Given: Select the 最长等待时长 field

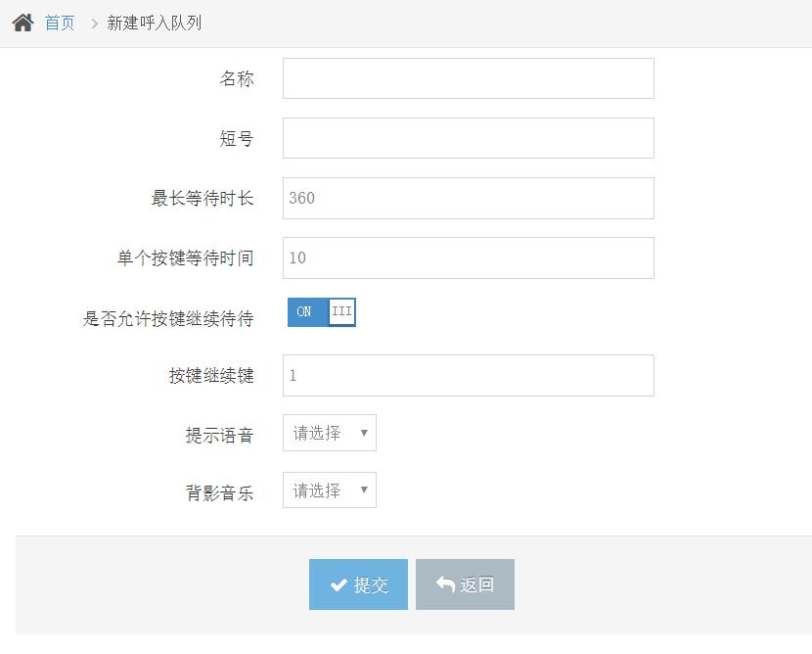Looking at the screenshot, I should tap(468, 198).
